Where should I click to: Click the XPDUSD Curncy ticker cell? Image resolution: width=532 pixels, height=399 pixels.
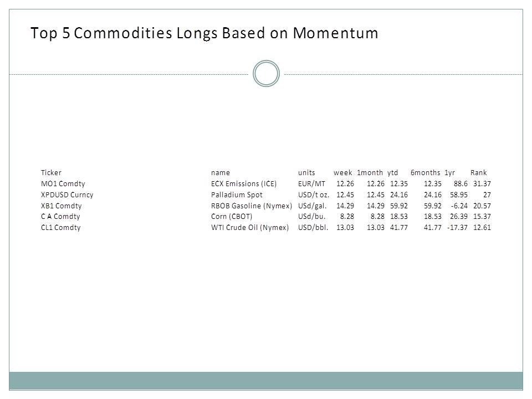point(67,195)
